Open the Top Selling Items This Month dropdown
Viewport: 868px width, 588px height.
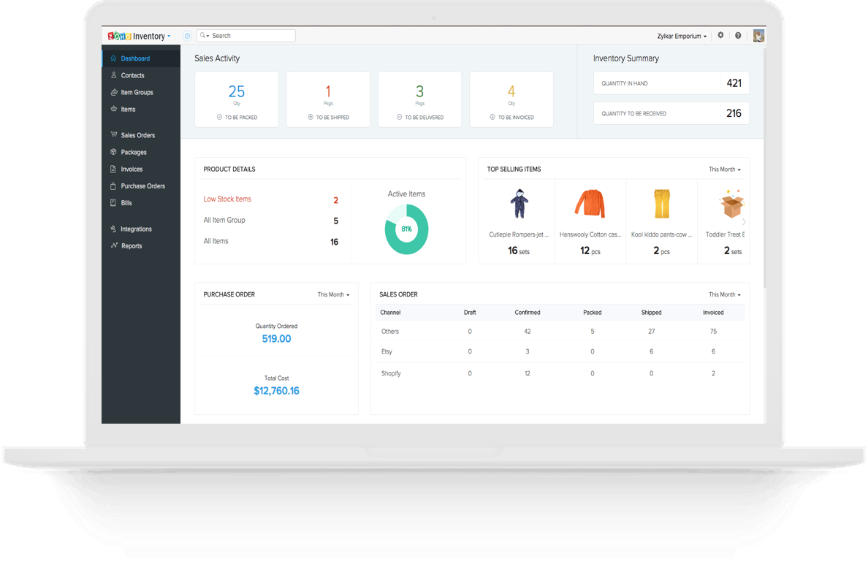pyautogui.click(x=724, y=169)
